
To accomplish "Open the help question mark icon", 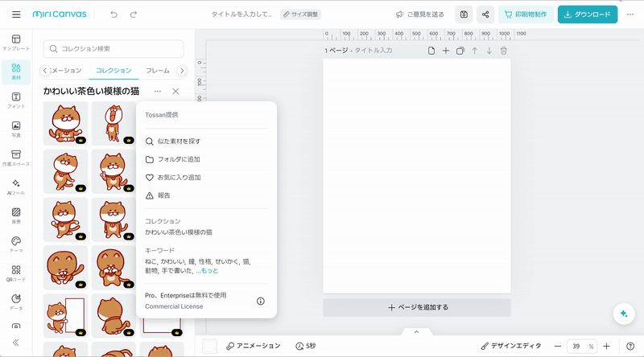I will pyautogui.click(x=630, y=347).
